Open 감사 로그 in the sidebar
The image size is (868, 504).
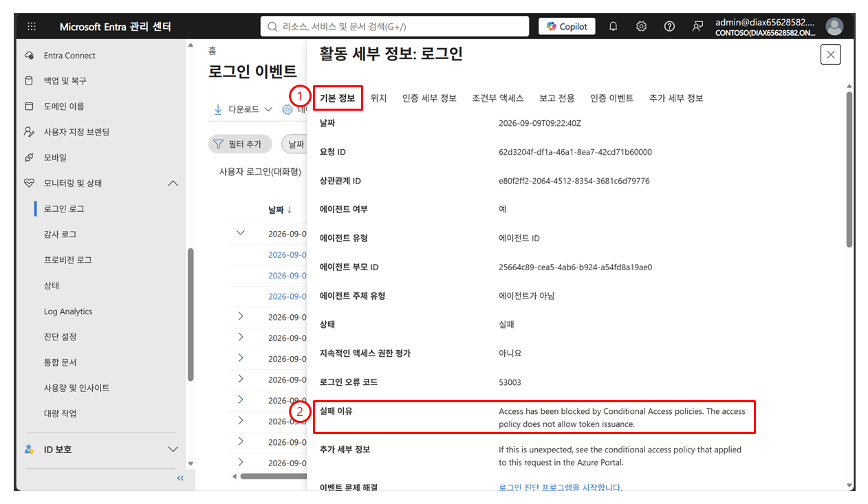(x=61, y=234)
